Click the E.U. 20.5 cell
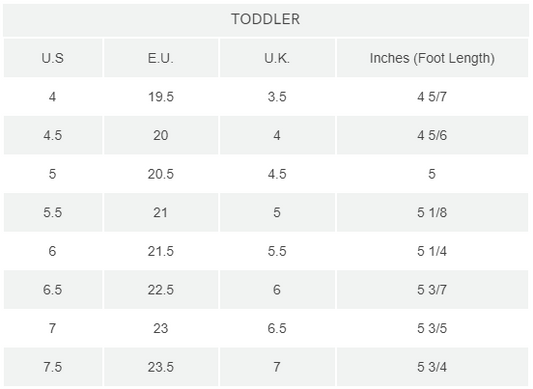Image resolution: width=533 pixels, height=389 pixels. tap(161, 174)
